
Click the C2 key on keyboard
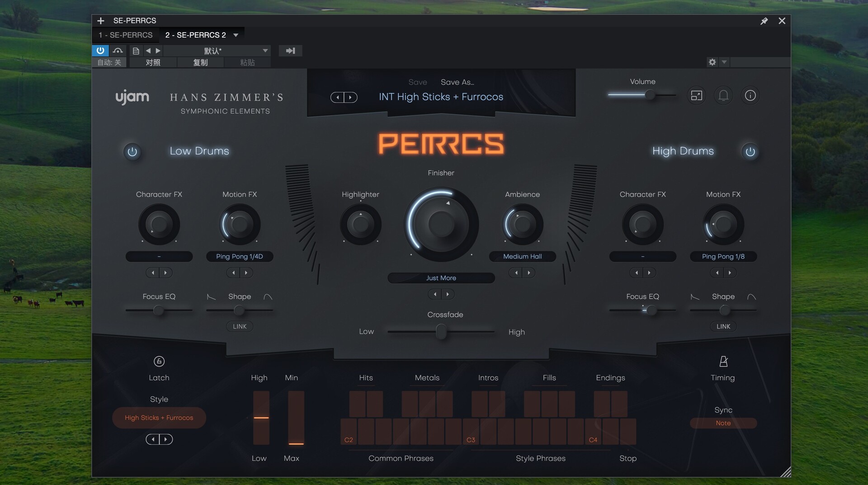click(349, 432)
